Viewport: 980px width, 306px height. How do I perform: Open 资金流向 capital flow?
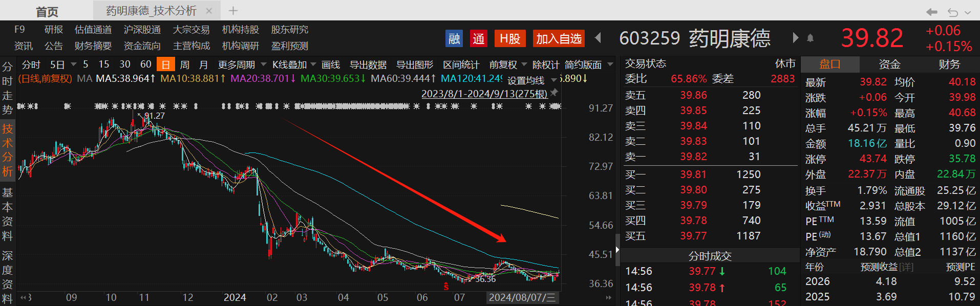pyautogui.click(x=142, y=46)
